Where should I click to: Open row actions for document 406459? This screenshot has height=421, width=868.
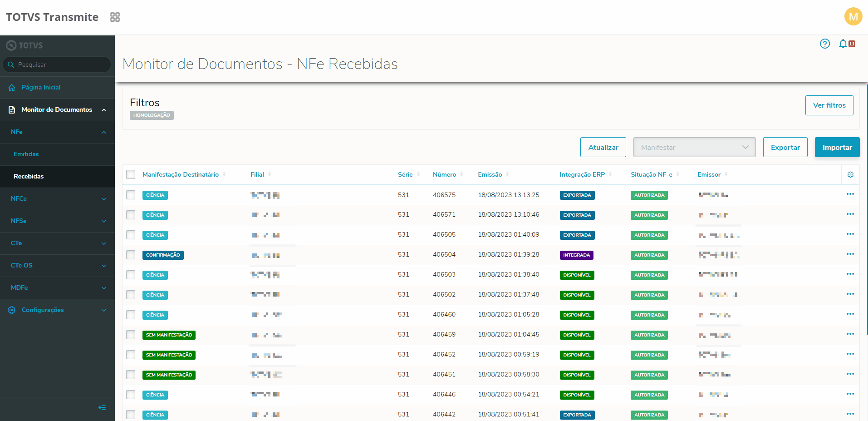click(850, 334)
